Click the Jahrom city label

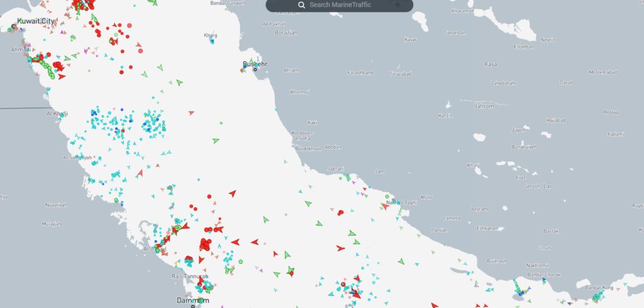click(x=484, y=106)
